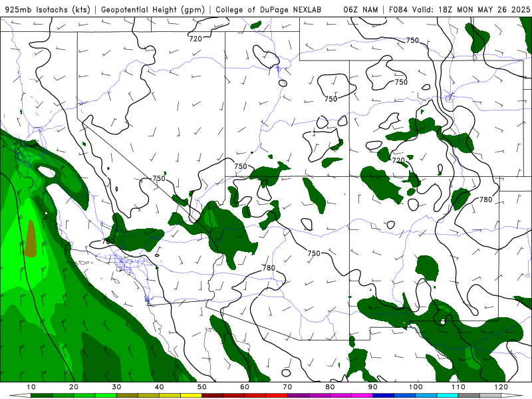Click the '720' contour label near the map's top edge
This screenshot has height=399, width=532.
[x=196, y=39]
